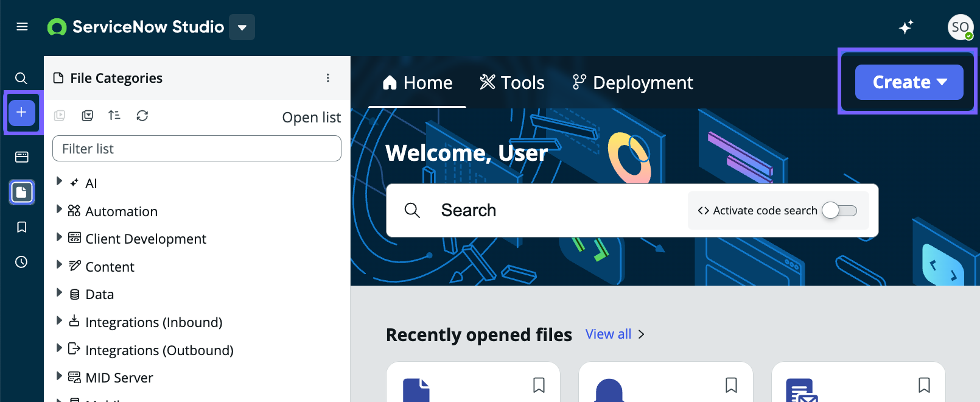Click the collapse all icon in file toolbar

pos(88,116)
